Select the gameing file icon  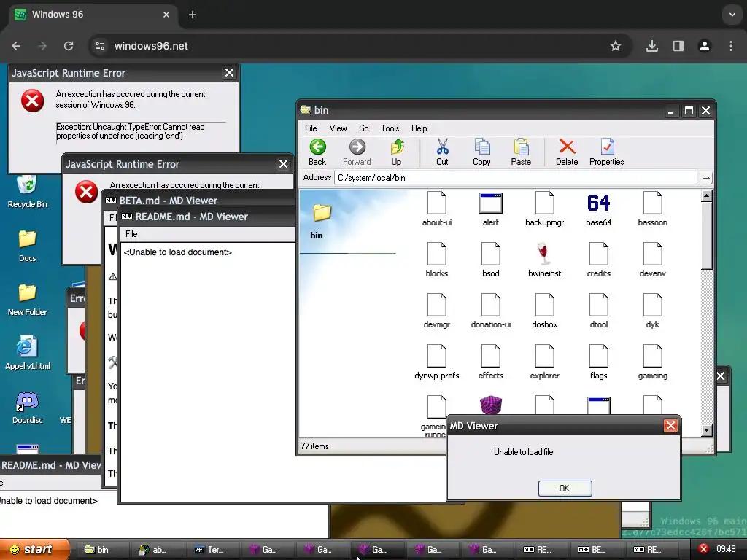click(653, 356)
